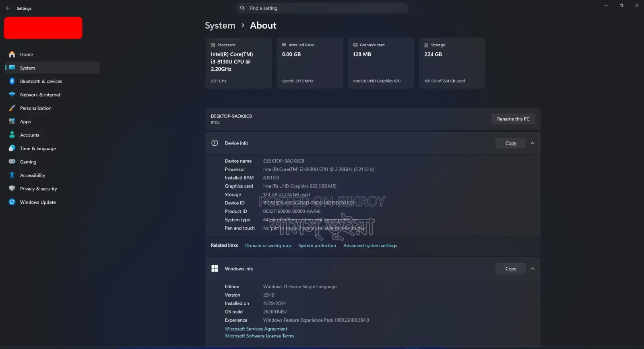Open Microsoft Software License Terms link
The image size is (644, 349).
click(x=260, y=336)
